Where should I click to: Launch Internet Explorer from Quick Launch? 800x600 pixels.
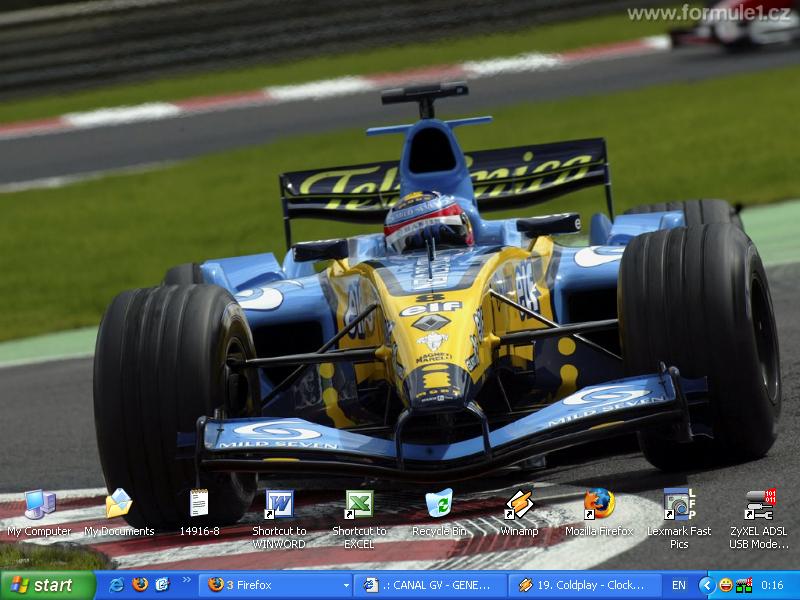116,585
